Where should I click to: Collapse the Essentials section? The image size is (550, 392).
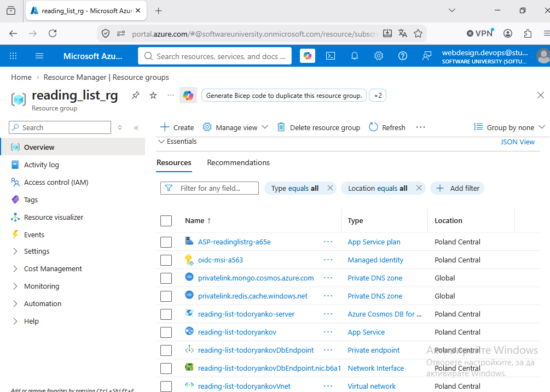click(177, 142)
